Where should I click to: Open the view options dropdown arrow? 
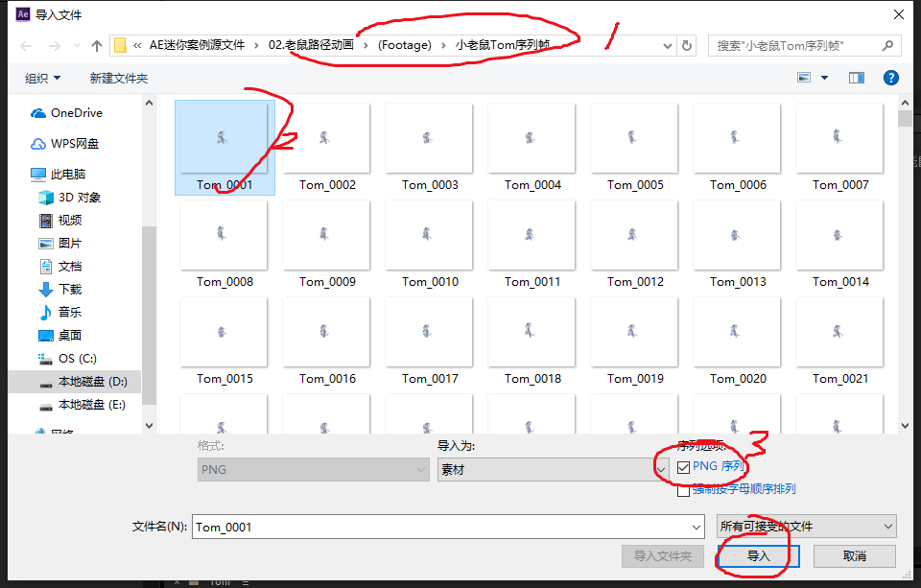[x=825, y=78]
